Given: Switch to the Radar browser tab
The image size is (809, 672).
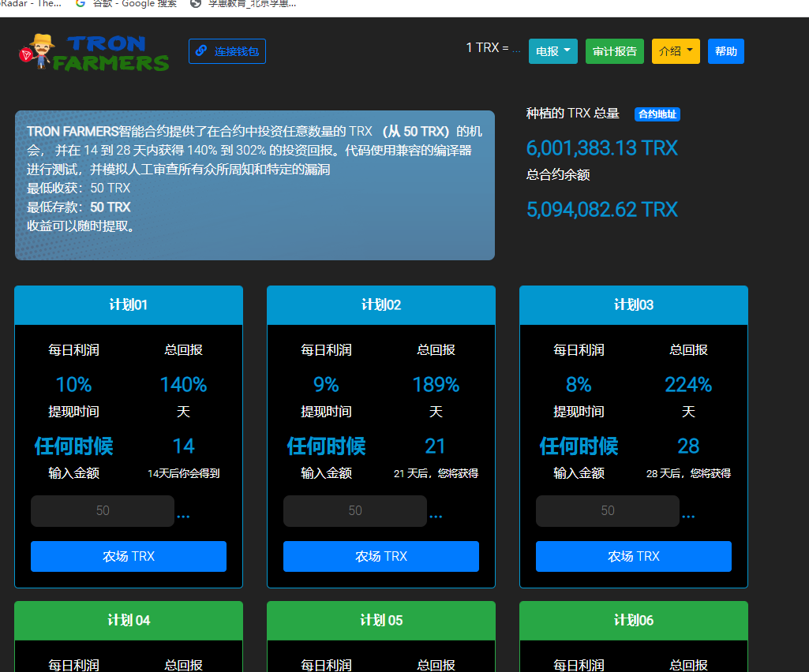Looking at the screenshot, I should pos(32,4).
